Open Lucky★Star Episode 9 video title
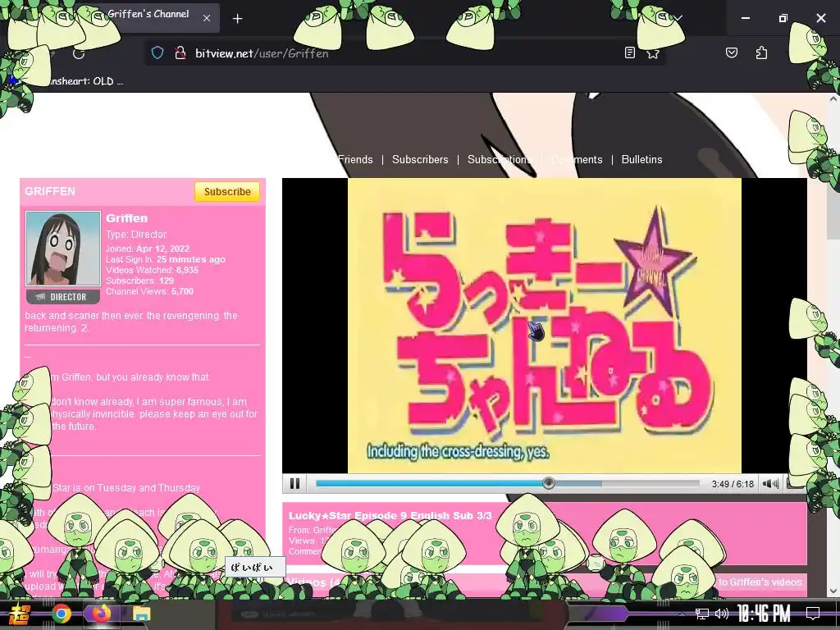840x630 pixels. [390, 515]
